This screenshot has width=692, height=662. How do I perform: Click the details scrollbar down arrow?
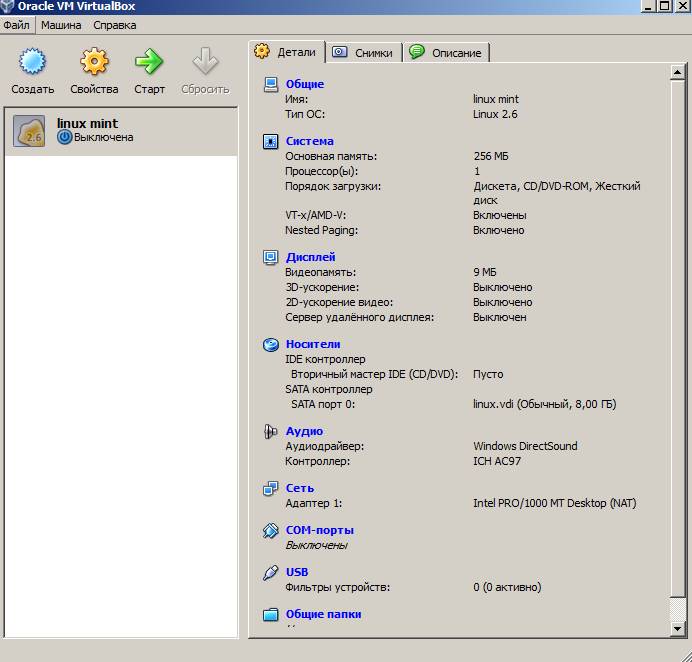pos(677,628)
